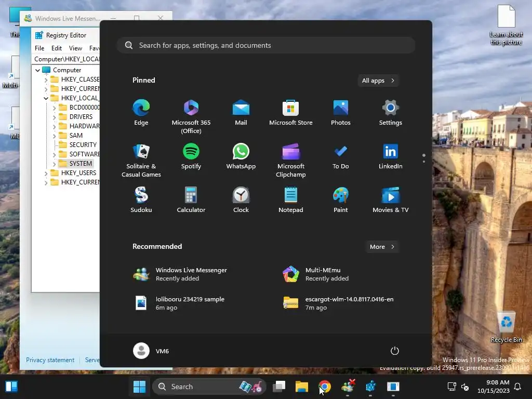This screenshot has width=532, height=399.
Task: Open Task View from the taskbar
Action: (279, 387)
